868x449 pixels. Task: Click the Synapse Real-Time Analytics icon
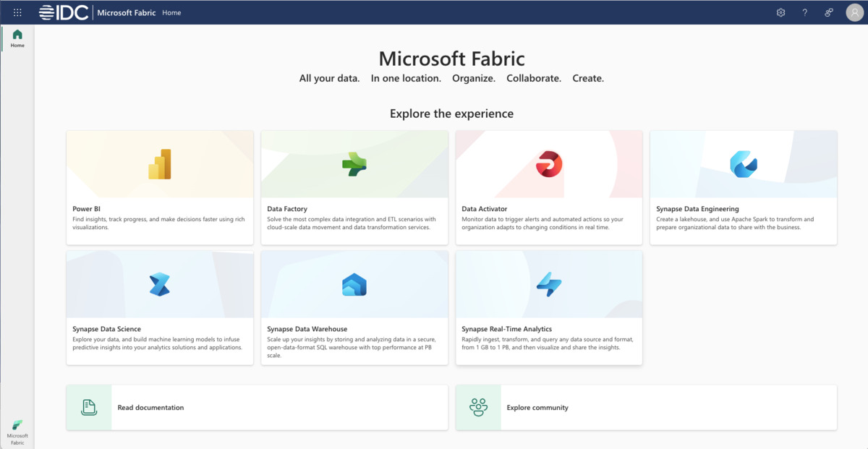tap(548, 283)
